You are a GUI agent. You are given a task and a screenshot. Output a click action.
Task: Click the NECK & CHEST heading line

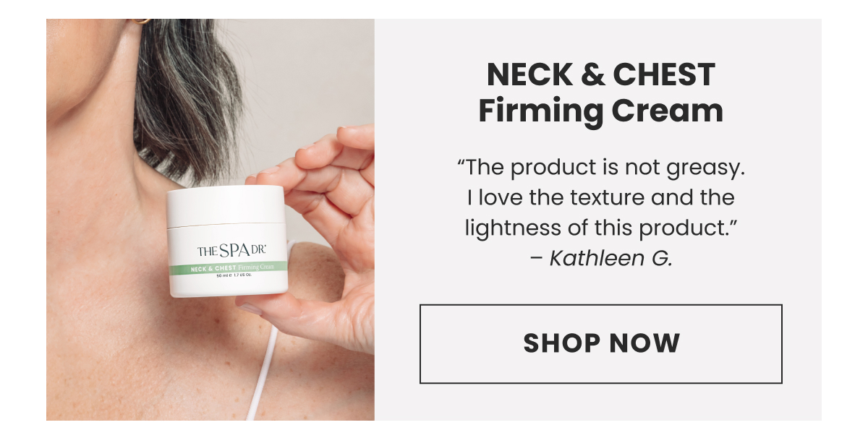[x=600, y=74]
